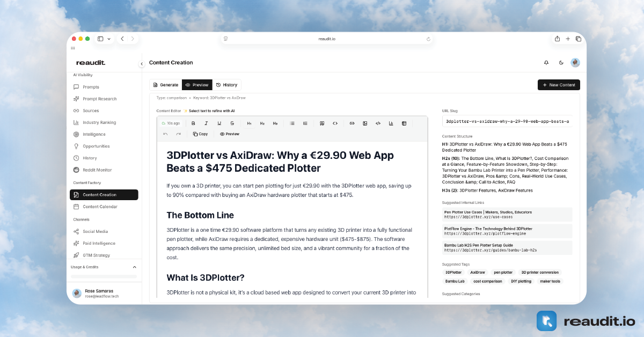Set Heading 1 style with H1 button

[x=249, y=123]
